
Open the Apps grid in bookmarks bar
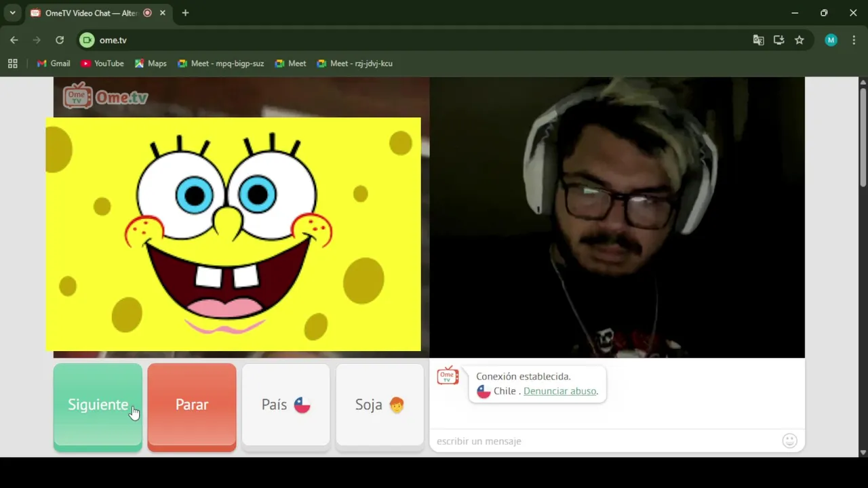[x=12, y=64]
